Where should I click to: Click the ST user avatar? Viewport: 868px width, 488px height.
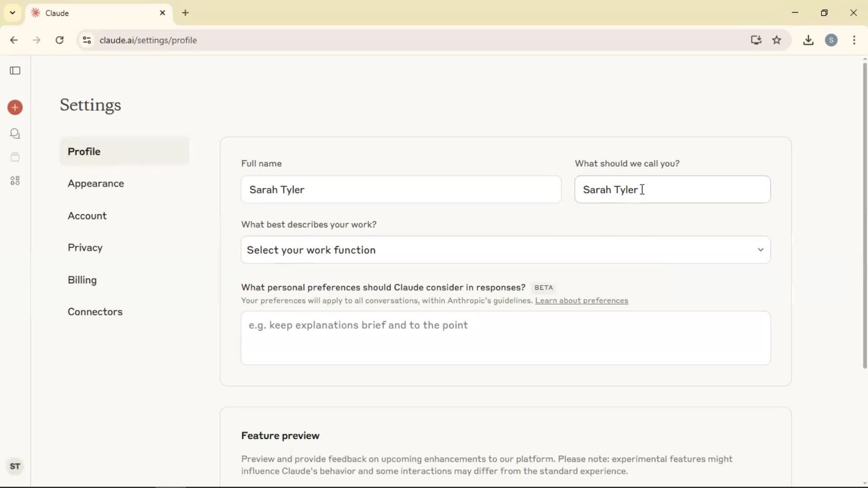[x=15, y=466]
